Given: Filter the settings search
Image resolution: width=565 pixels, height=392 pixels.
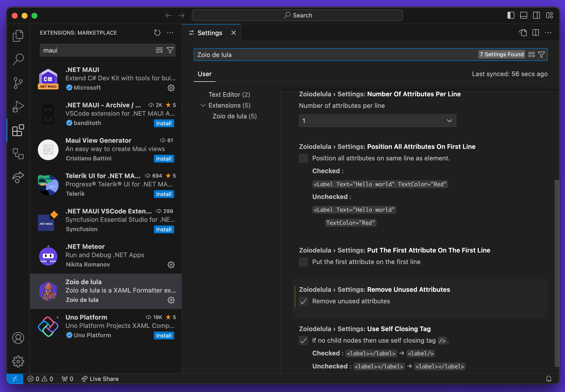Looking at the screenshot, I should click(541, 55).
